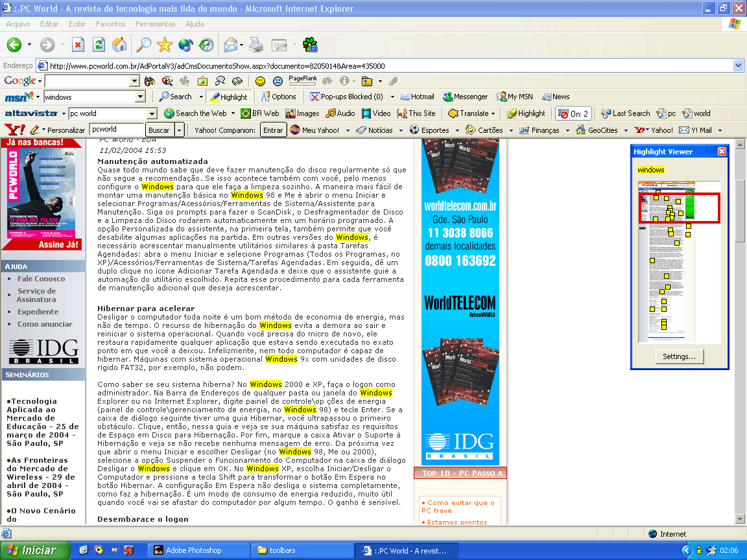Toggle MSN toolbar Highlight button

click(229, 97)
